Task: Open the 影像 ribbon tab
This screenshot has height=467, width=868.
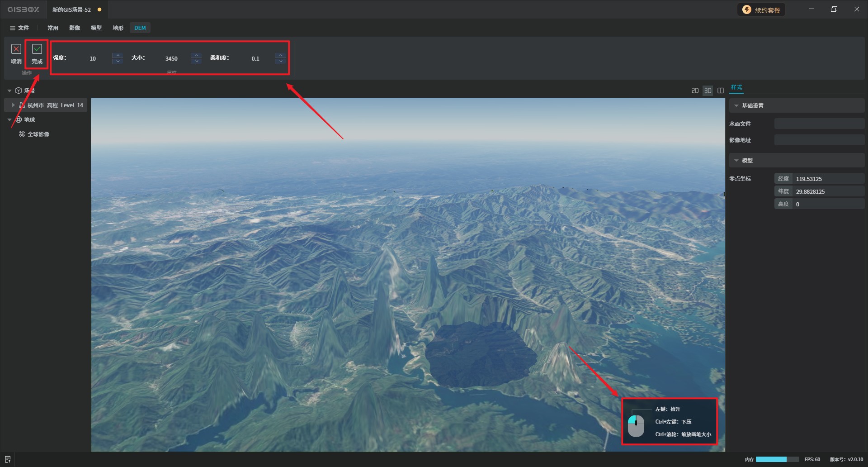Action: coord(75,28)
